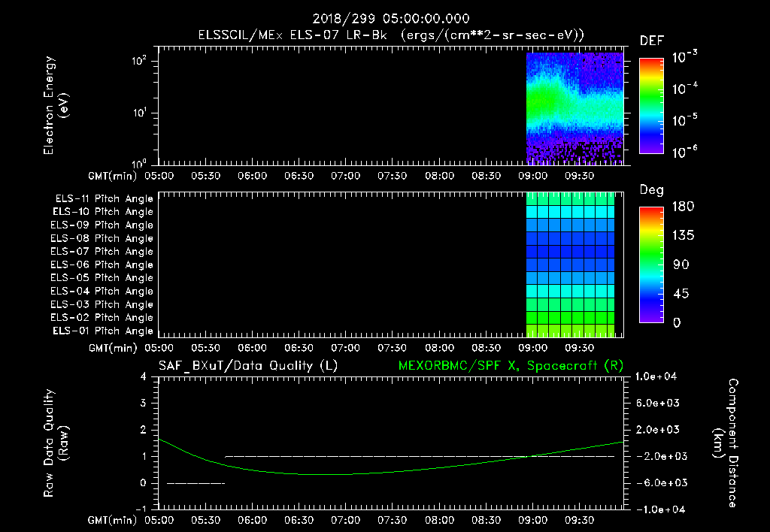770x532 pixels.
Task: Click the 2.0e+03 distance axis value
Action: pyautogui.click(x=657, y=429)
